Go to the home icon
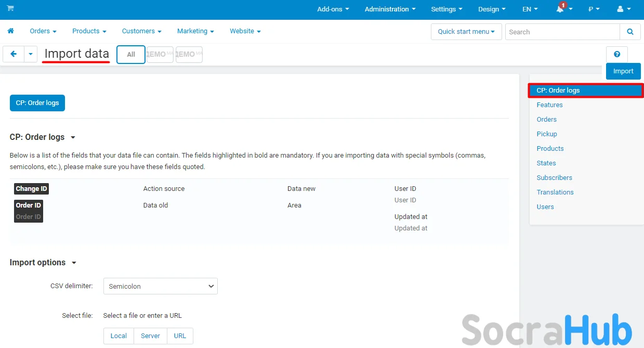The image size is (644, 348). point(10,31)
